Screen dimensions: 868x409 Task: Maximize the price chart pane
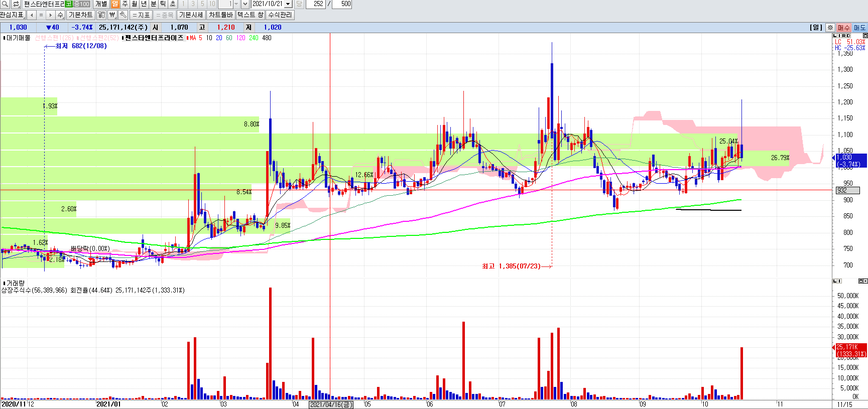coord(865,36)
